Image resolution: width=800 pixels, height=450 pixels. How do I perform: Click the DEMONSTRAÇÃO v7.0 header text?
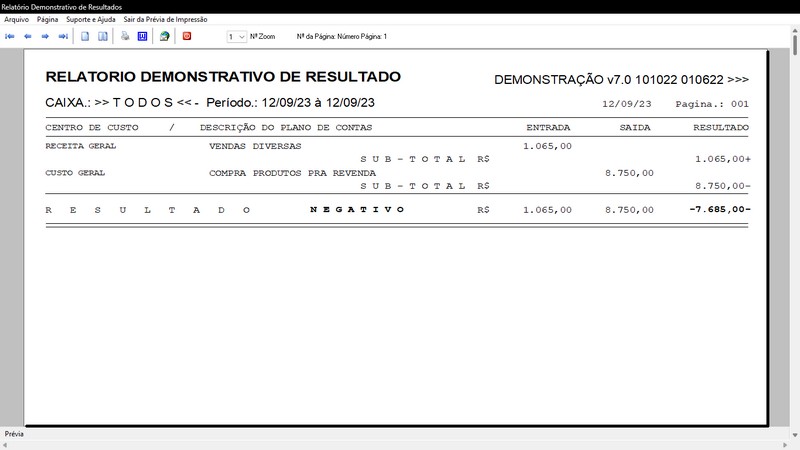621,80
